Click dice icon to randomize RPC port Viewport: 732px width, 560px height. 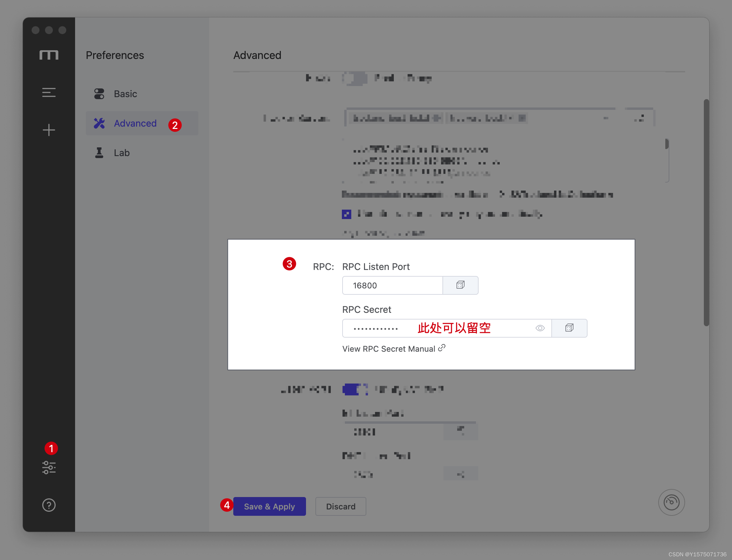click(461, 285)
